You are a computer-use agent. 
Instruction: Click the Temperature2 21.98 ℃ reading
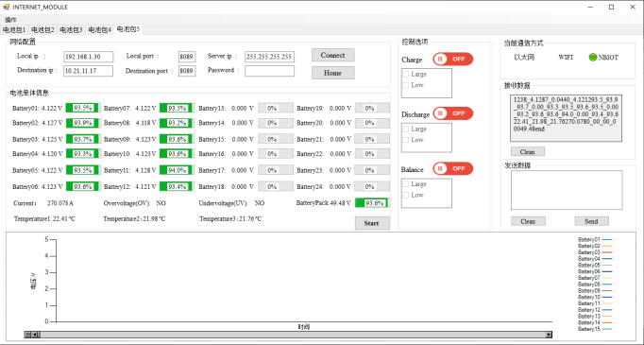pos(134,218)
